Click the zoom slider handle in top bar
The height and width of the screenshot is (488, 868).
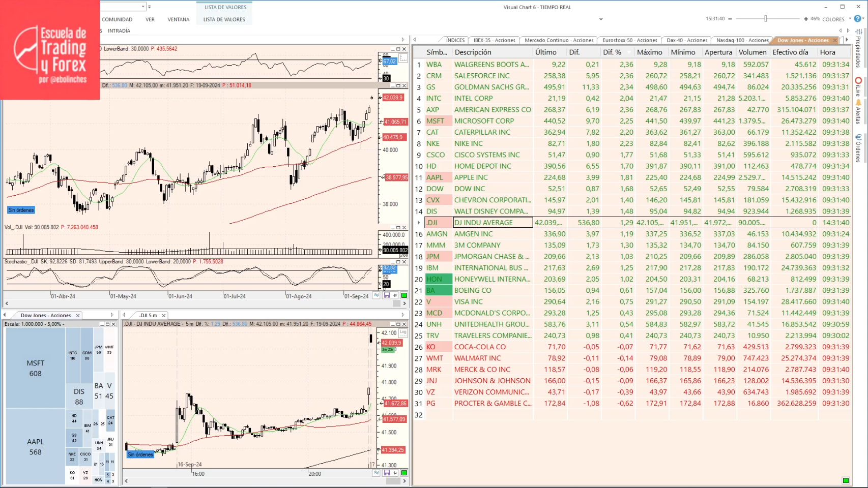pyautogui.click(x=765, y=19)
